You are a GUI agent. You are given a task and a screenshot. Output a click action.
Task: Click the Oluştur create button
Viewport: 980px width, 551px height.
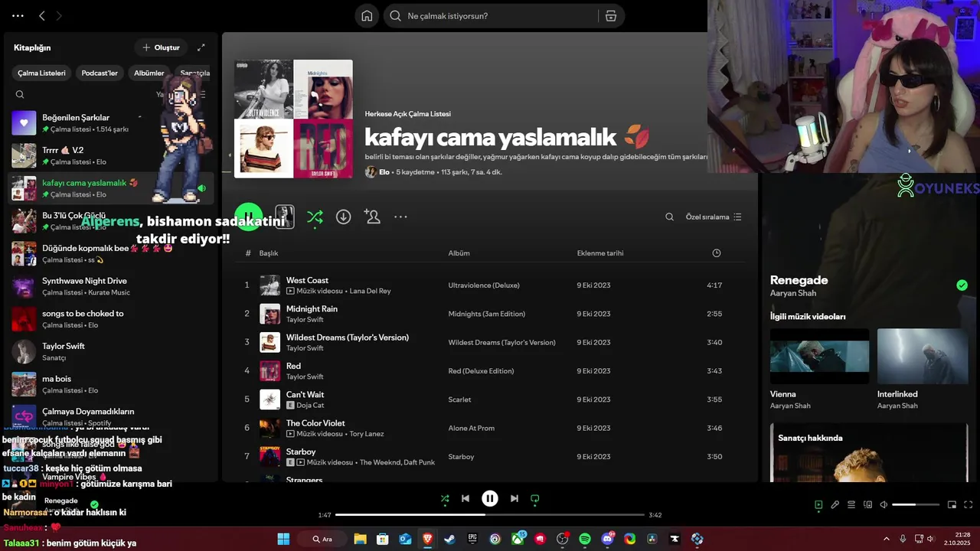[x=161, y=47]
